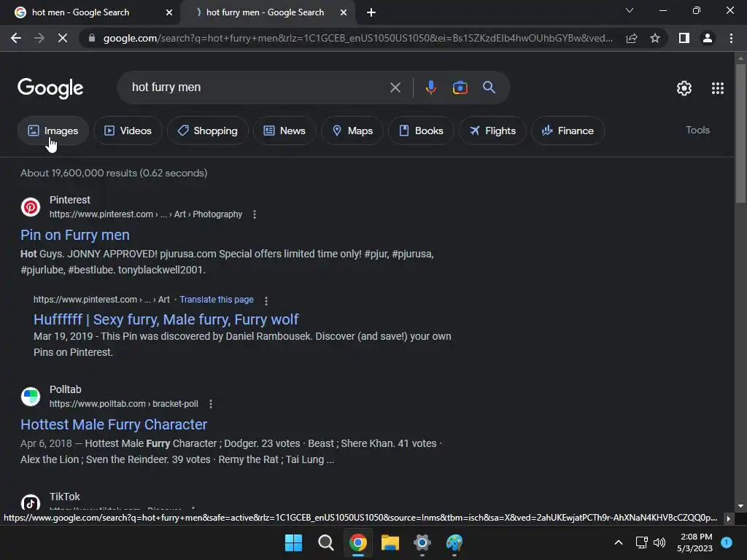Viewport: 747px width, 560px height.
Task: Click Pinterest URL breadcrumb text
Action: tap(146, 214)
